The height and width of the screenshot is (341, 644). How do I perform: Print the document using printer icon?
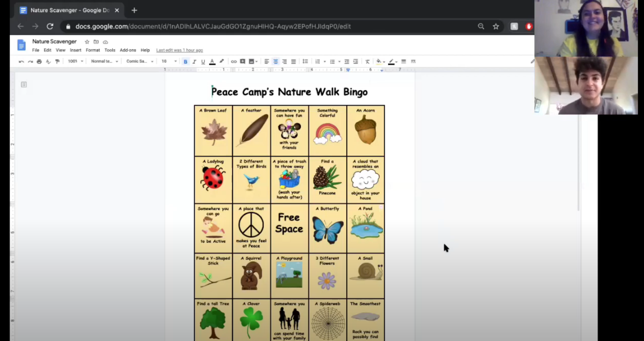(39, 62)
